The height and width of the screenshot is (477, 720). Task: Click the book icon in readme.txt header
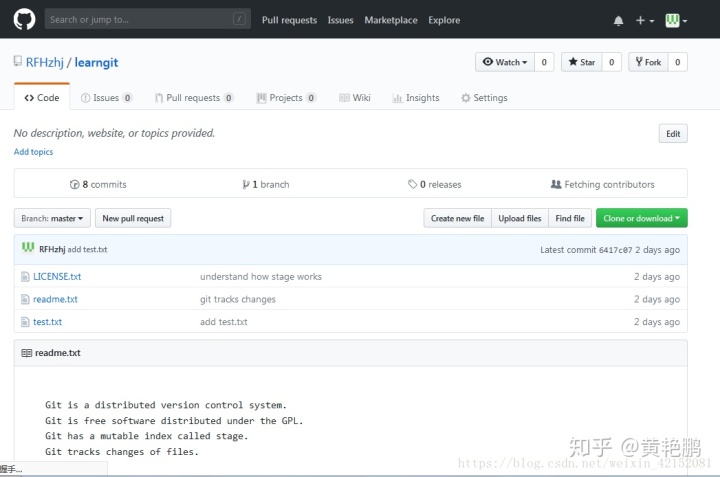click(x=27, y=353)
